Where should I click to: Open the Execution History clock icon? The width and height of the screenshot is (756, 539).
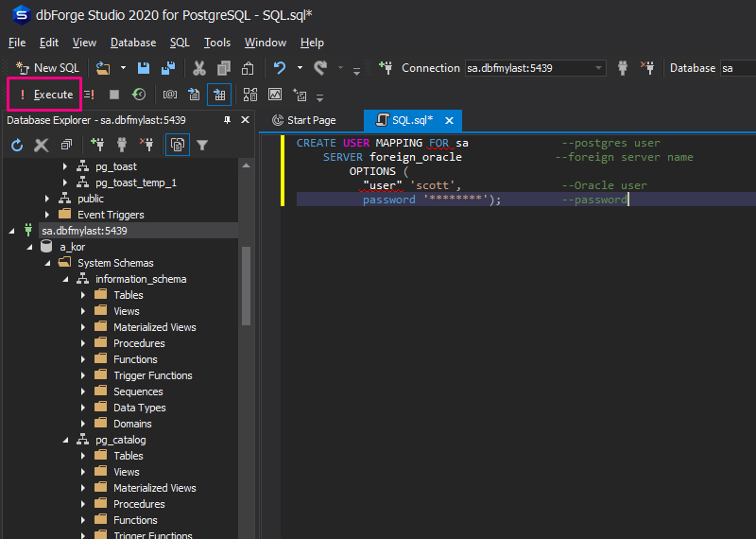pos(139,95)
